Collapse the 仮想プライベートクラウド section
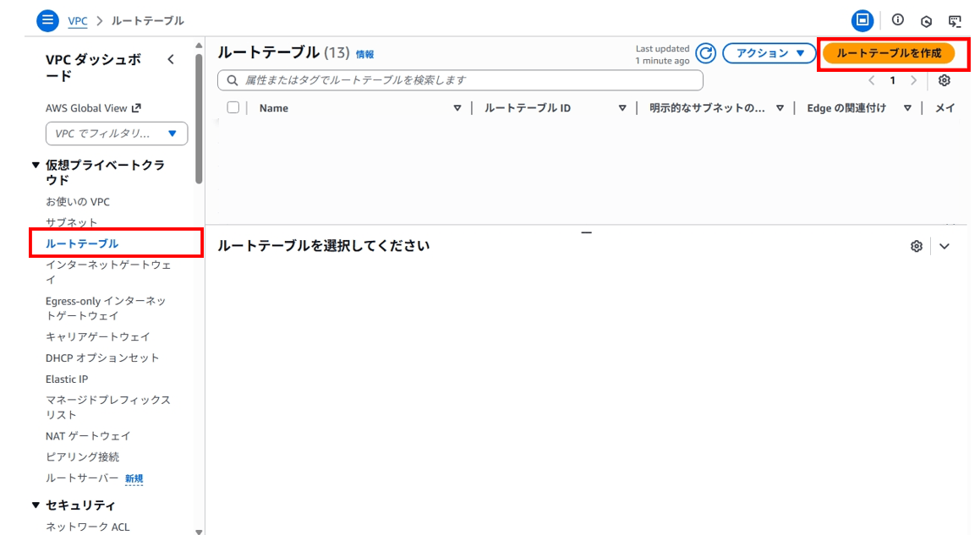980x535 pixels. [36, 166]
